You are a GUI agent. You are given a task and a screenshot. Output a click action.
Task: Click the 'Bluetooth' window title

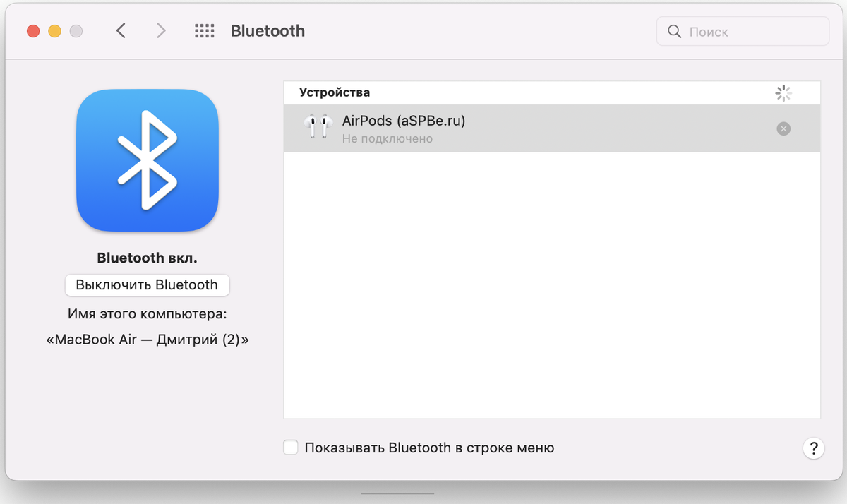click(x=268, y=31)
